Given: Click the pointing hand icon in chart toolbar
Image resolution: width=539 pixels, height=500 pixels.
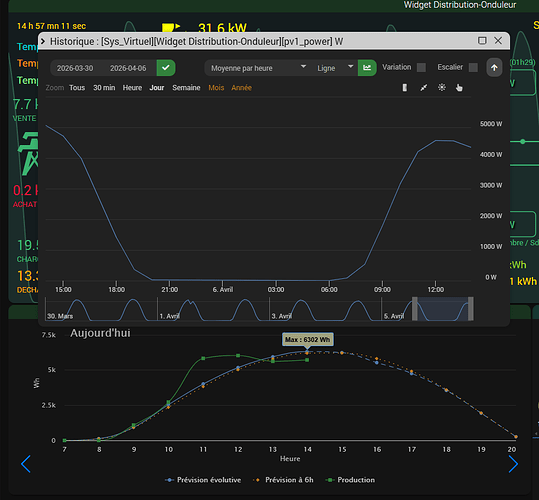Looking at the screenshot, I should (x=459, y=88).
